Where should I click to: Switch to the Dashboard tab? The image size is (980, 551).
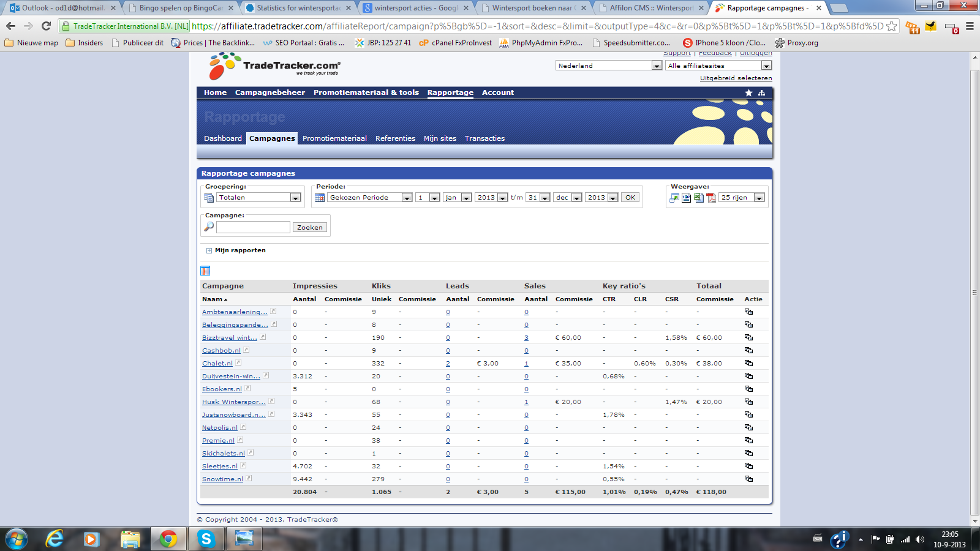[x=223, y=138]
